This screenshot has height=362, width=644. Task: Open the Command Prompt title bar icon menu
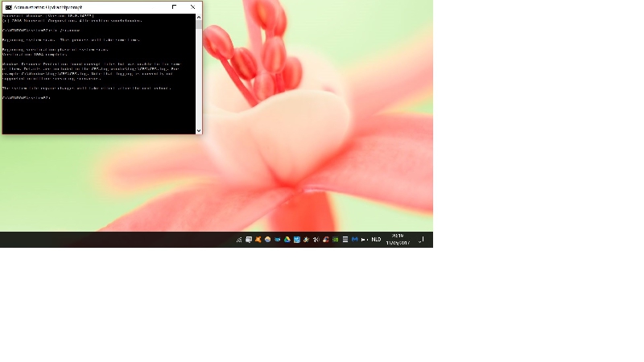(x=8, y=7)
